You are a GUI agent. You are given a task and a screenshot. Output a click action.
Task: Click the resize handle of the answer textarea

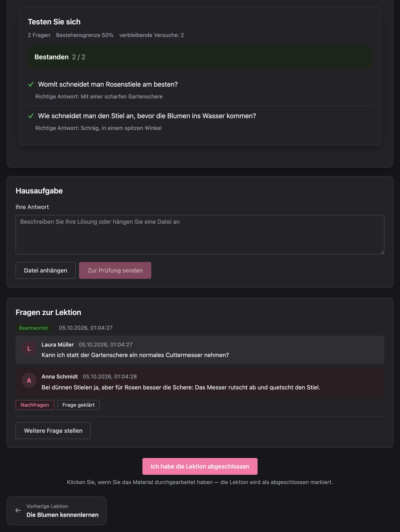(x=382, y=252)
